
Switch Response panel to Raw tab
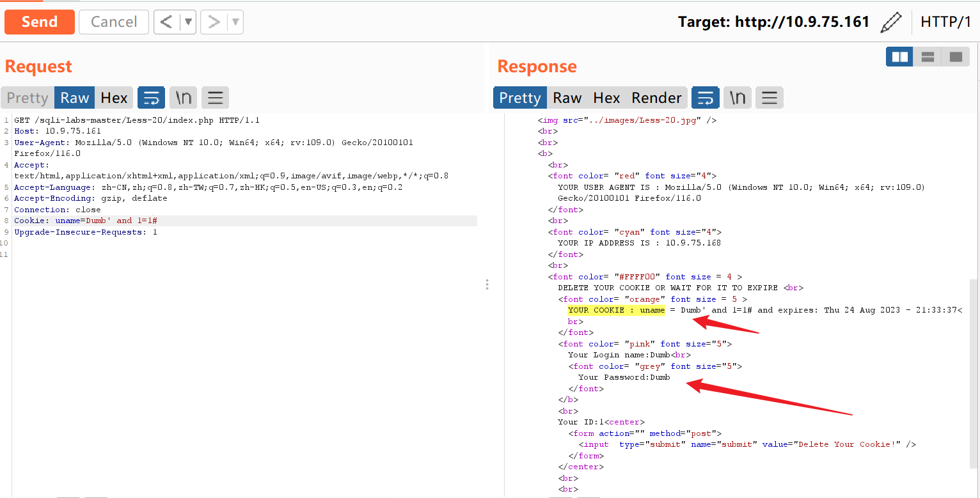tap(567, 98)
